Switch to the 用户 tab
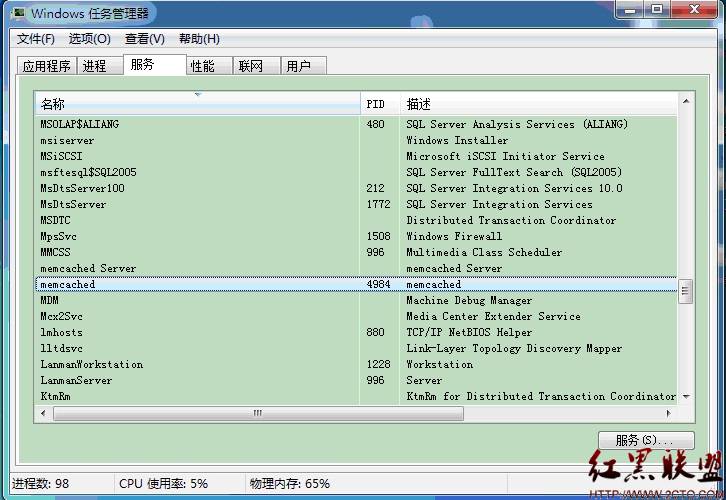726x500 pixels. point(304,66)
